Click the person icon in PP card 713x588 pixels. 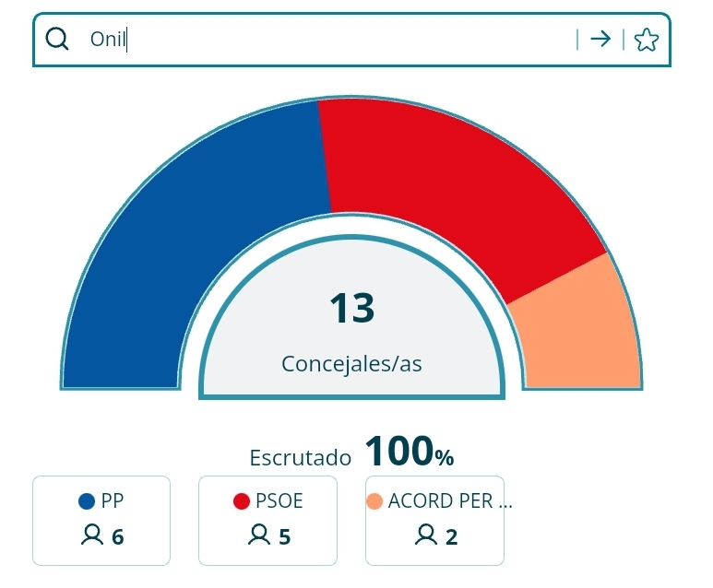(92, 535)
